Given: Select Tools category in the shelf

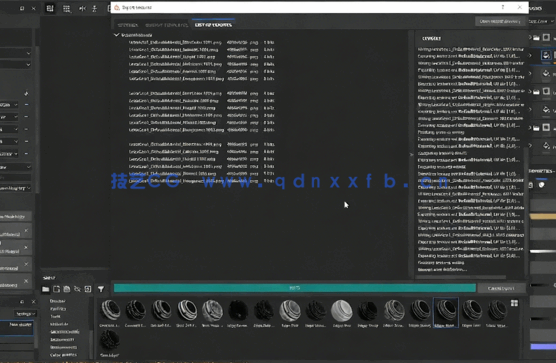Looking at the screenshot, I should [x=55, y=317].
